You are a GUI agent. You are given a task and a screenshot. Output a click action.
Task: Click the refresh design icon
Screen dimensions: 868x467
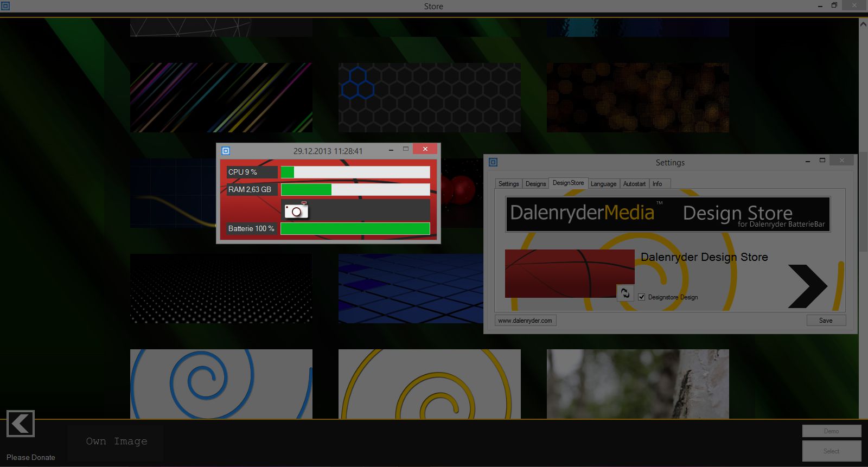625,293
